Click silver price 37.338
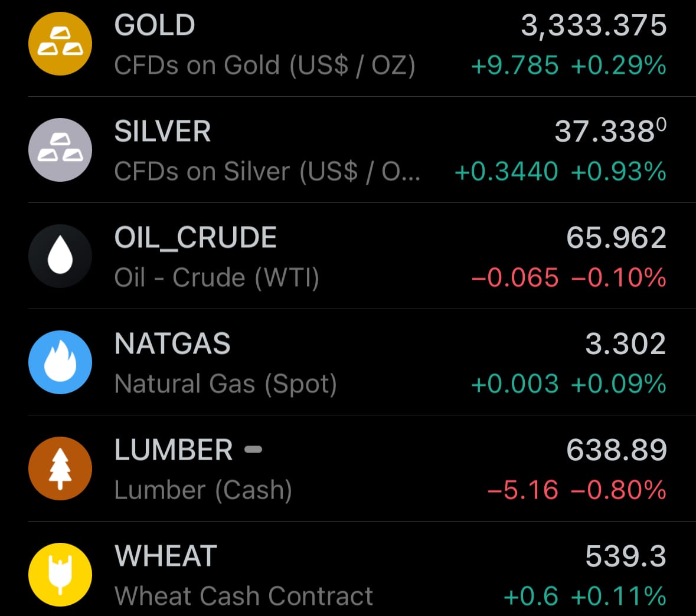696x616 pixels. click(610, 131)
